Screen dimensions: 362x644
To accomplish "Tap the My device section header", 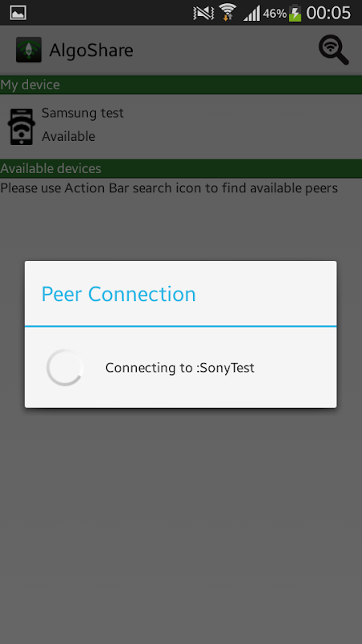I will click(181, 85).
